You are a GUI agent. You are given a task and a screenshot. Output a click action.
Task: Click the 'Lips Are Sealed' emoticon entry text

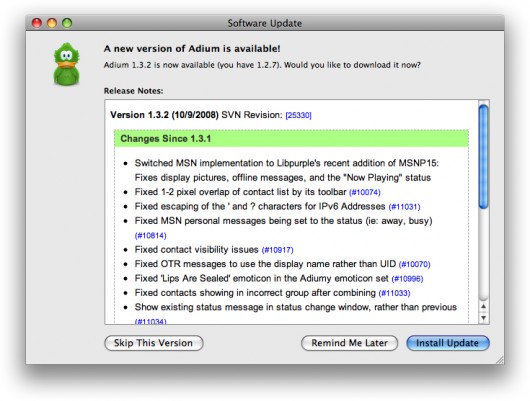point(262,278)
